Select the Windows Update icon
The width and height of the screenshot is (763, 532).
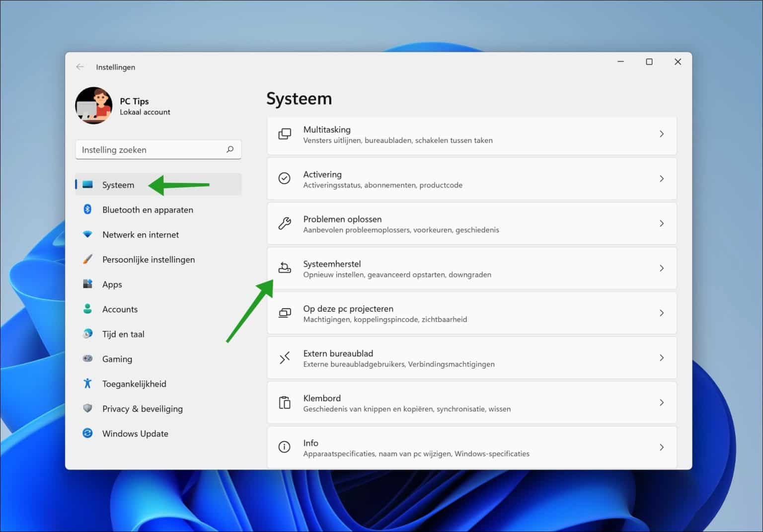coord(87,433)
